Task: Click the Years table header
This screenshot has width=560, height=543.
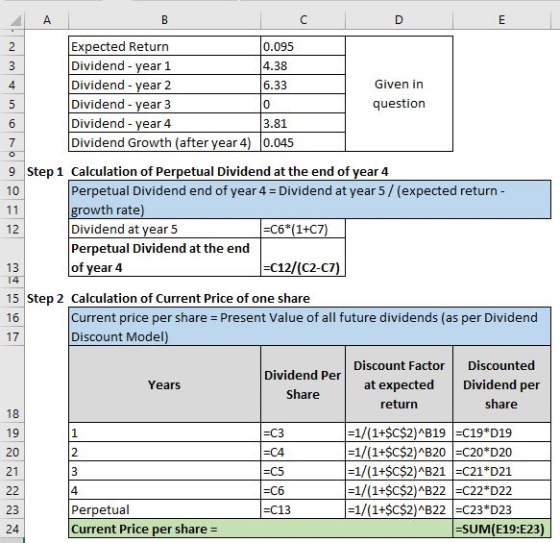Action: [x=164, y=384]
